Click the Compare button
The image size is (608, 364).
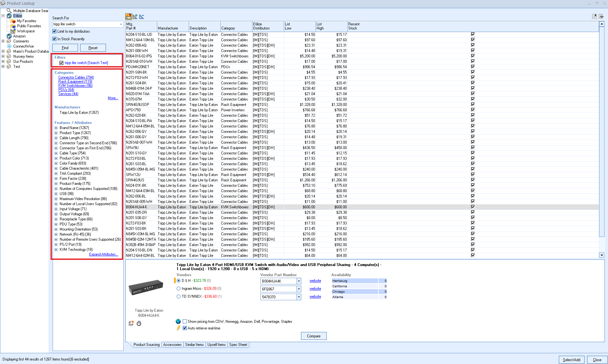click(314, 336)
